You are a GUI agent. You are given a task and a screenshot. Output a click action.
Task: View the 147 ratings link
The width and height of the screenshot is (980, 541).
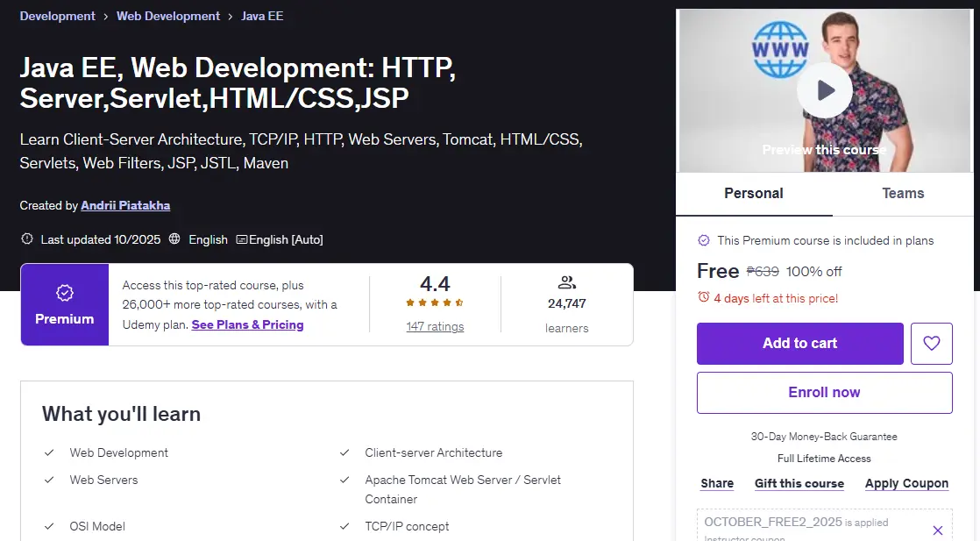(435, 326)
